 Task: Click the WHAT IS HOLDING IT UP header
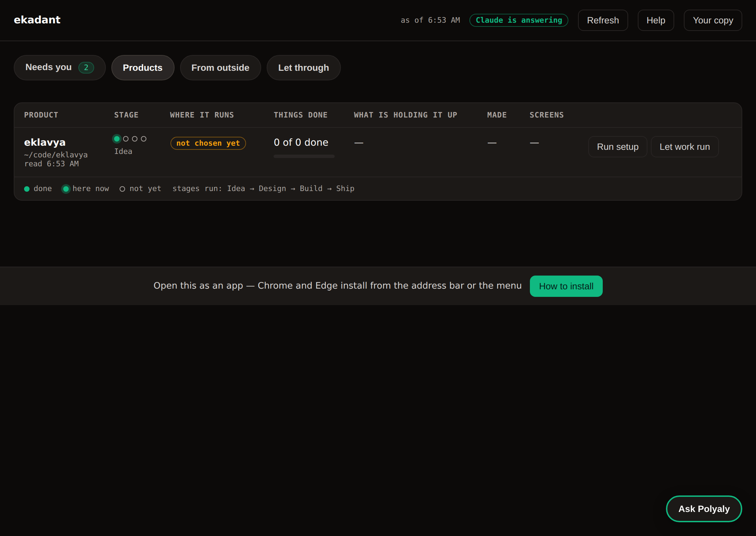[405, 115]
